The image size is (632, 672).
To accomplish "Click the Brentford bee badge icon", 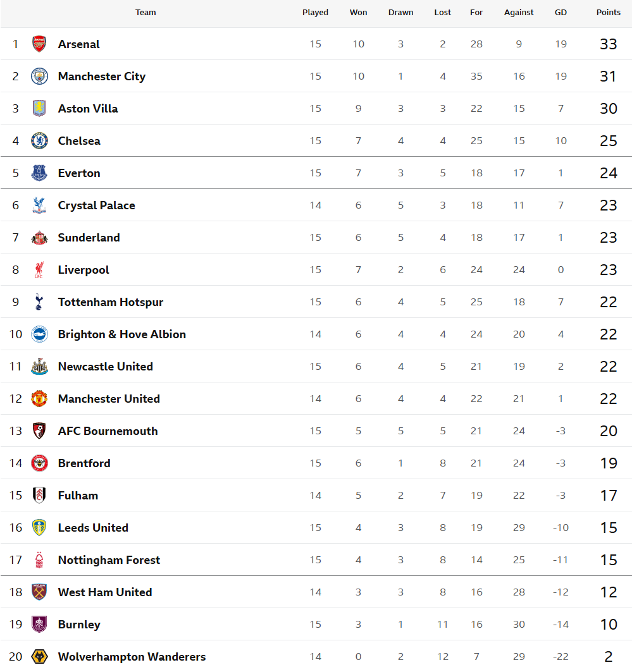I will (39, 463).
